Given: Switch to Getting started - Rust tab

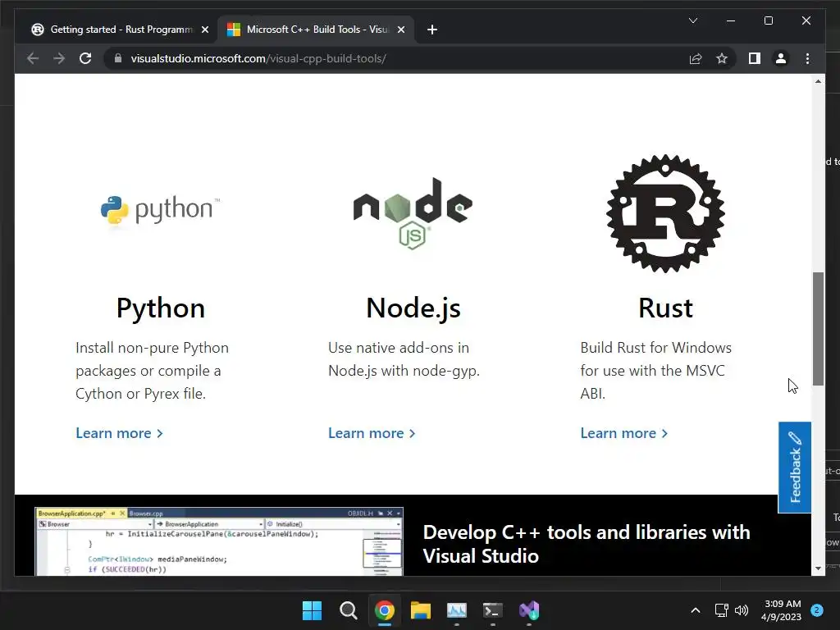Looking at the screenshot, I should pyautogui.click(x=119, y=30).
